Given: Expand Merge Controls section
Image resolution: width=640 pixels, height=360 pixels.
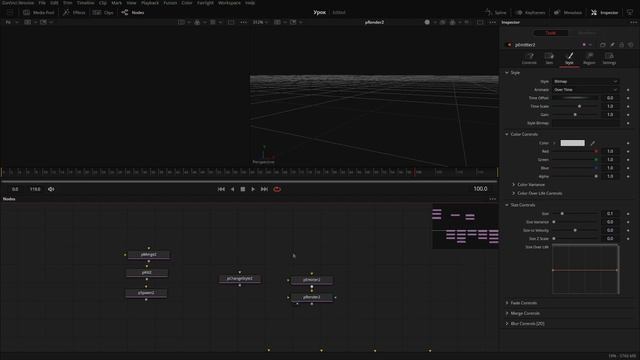Looking at the screenshot, I should (507, 313).
